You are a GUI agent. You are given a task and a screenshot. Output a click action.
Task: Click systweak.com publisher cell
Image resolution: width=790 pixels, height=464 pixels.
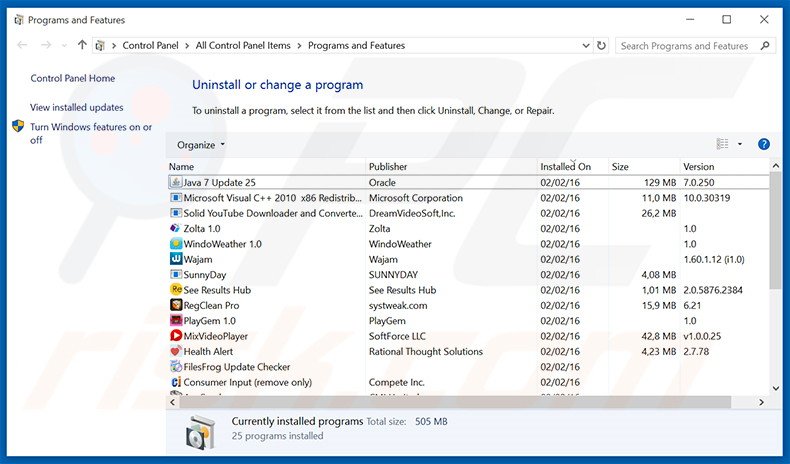coord(398,305)
